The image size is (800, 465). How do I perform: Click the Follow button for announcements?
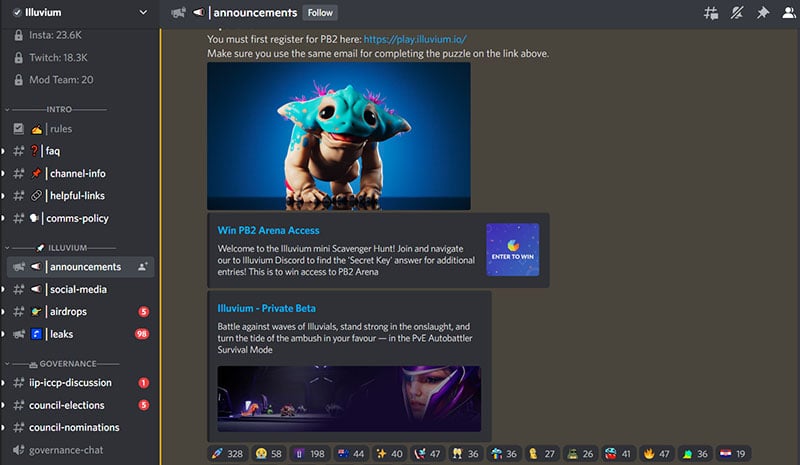[x=320, y=13]
